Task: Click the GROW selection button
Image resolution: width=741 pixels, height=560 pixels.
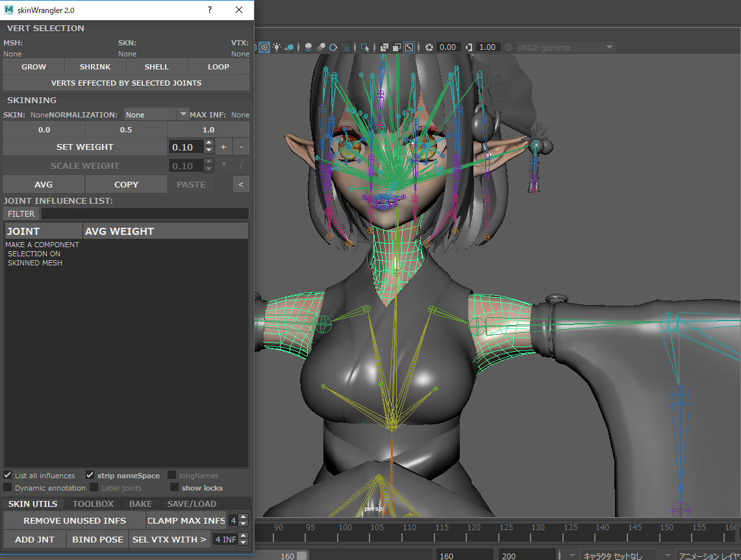Action: (x=33, y=66)
